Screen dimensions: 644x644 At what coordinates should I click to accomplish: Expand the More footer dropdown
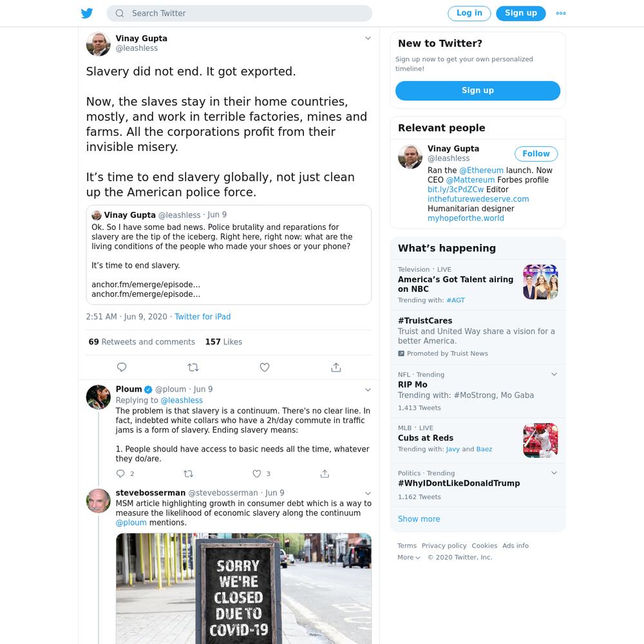point(409,557)
